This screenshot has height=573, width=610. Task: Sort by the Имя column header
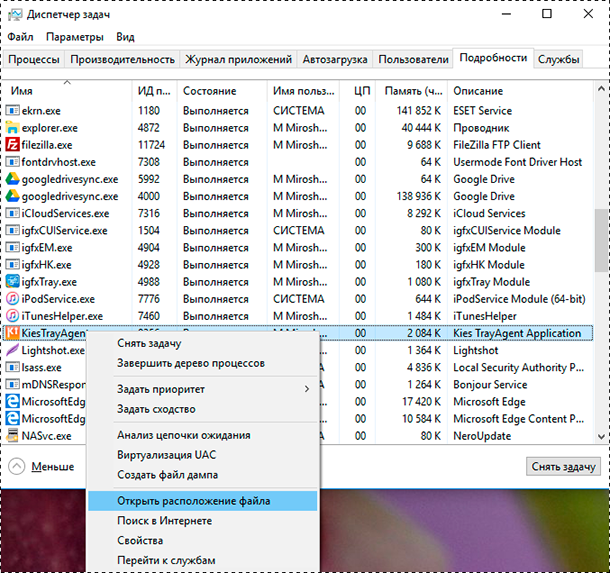tap(67, 91)
